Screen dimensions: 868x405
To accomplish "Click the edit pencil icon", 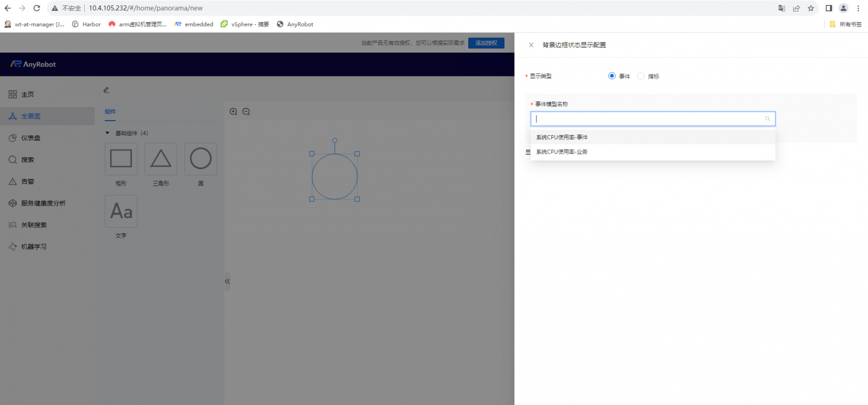I will point(106,90).
